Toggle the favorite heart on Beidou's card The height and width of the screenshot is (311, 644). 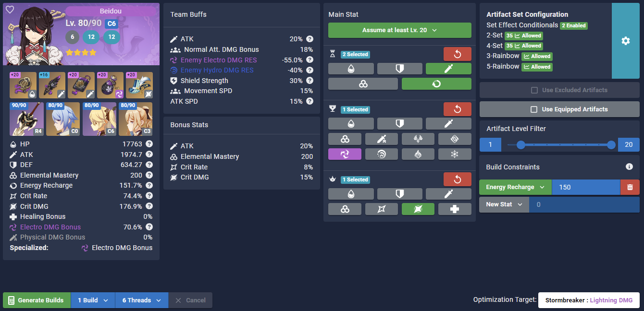[x=10, y=10]
